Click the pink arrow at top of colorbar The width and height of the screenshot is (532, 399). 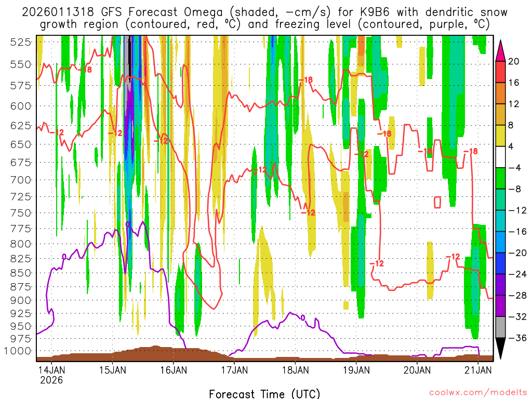pos(500,51)
